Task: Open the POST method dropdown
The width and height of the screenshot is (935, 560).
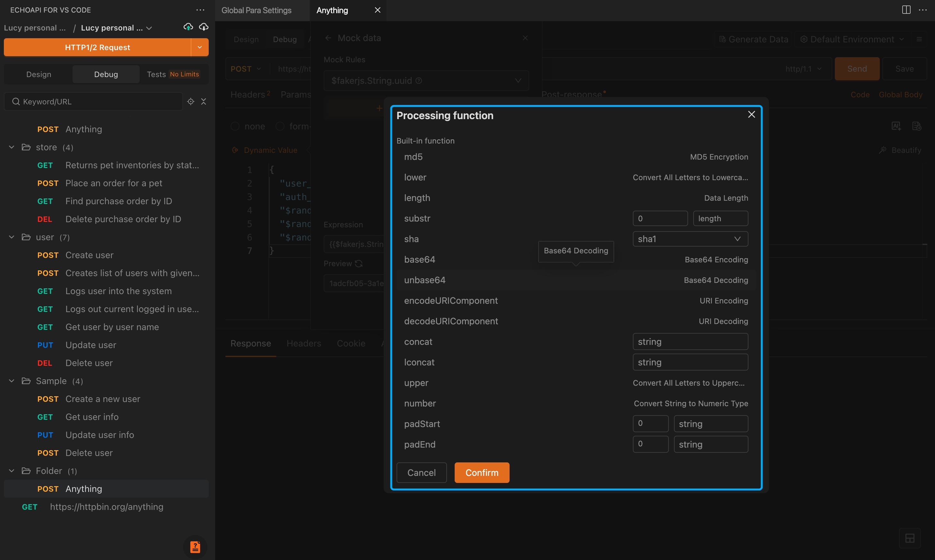Action: (246, 69)
